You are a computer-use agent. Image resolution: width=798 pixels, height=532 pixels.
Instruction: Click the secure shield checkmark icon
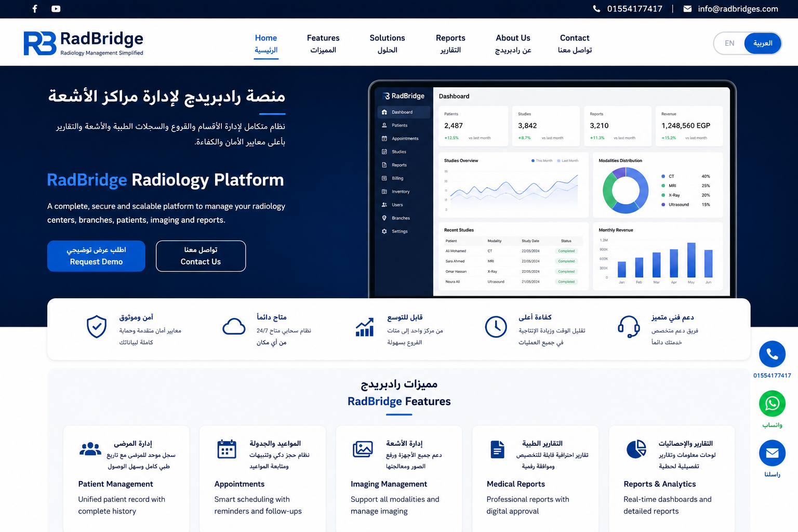coord(97,327)
